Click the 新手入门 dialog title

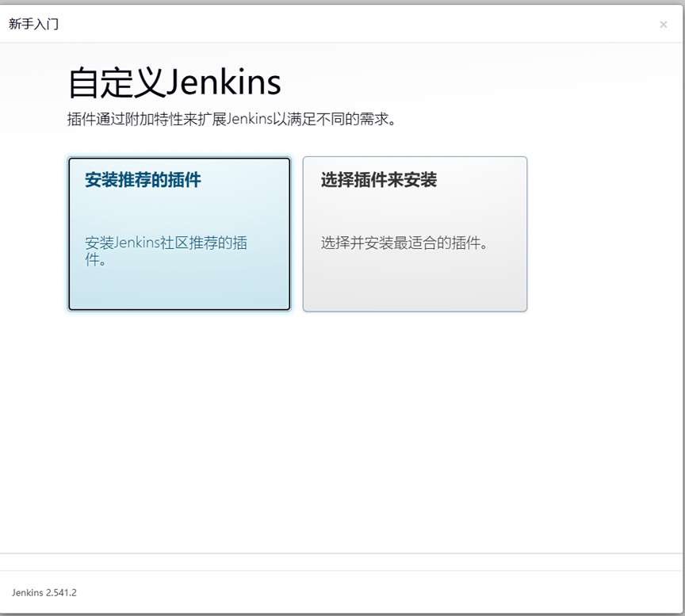pyautogui.click(x=33, y=24)
